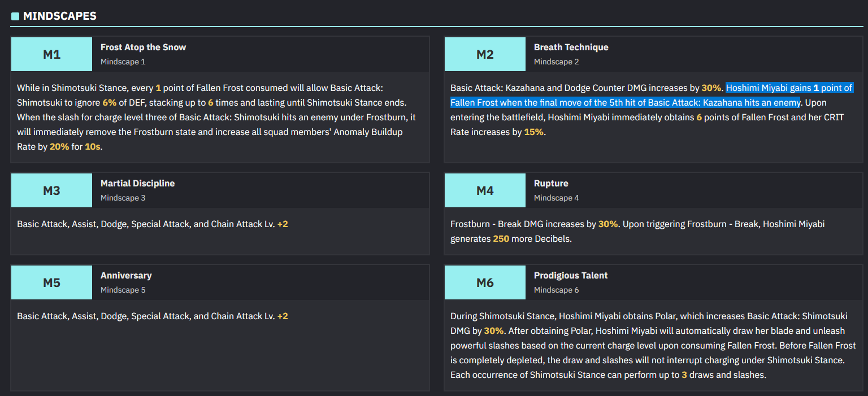Click the cyan square beside MINDSCAPES heading

click(x=15, y=16)
